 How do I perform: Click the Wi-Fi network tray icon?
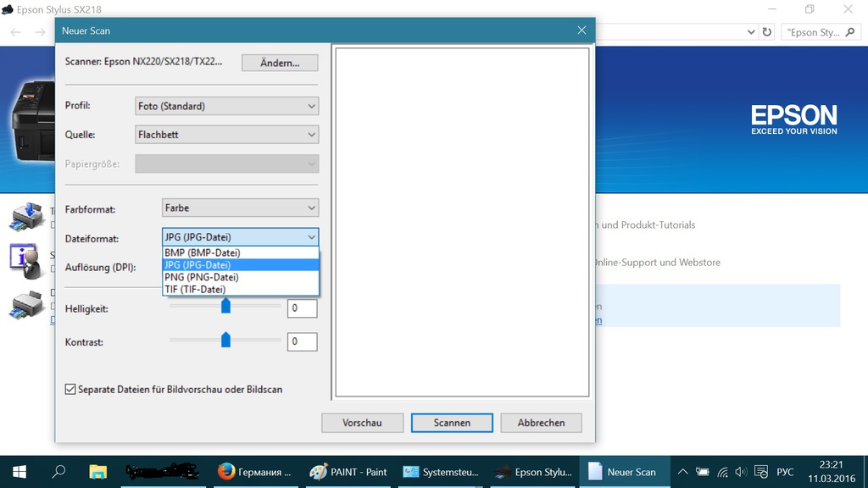[x=722, y=472]
